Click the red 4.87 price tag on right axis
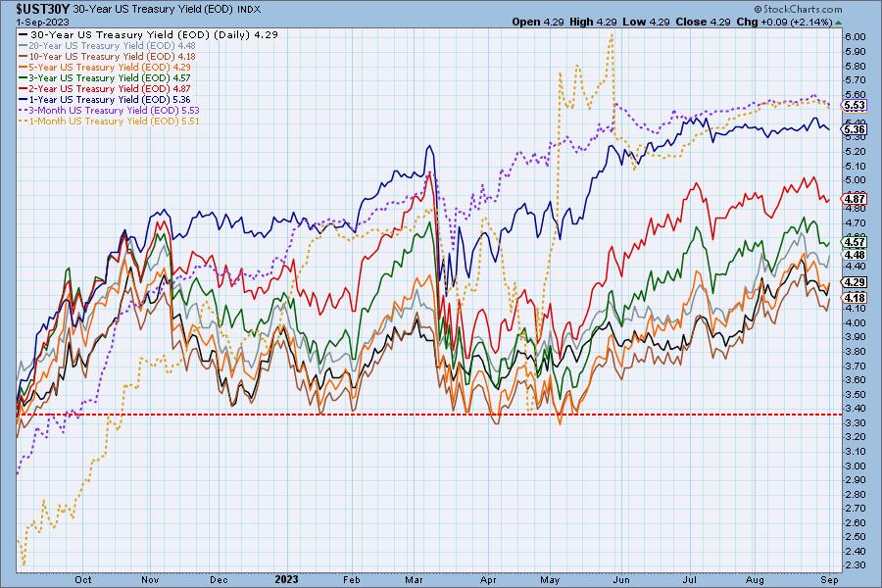882x588 pixels. tap(855, 199)
